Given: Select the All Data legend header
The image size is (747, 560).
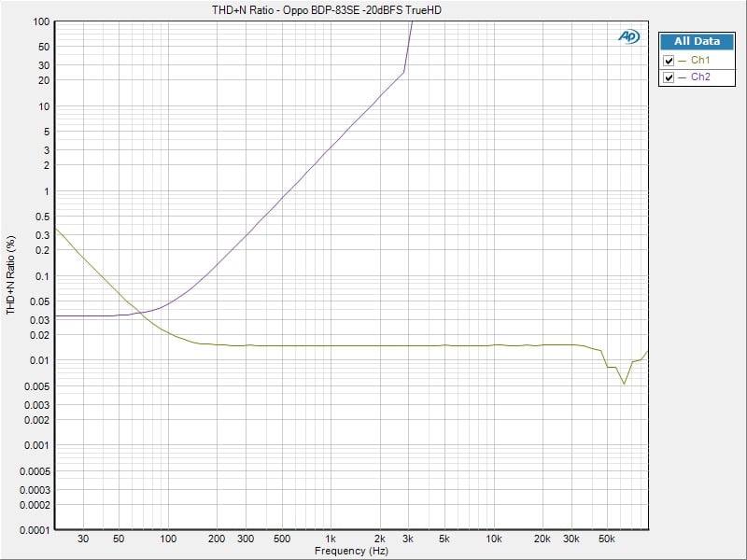Looking at the screenshot, I should point(697,41).
